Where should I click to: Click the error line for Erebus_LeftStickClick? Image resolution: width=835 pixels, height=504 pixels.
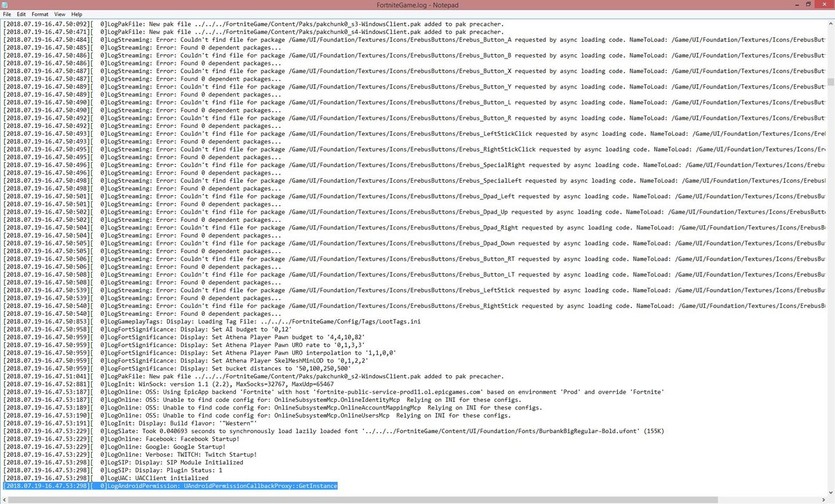(415, 133)
